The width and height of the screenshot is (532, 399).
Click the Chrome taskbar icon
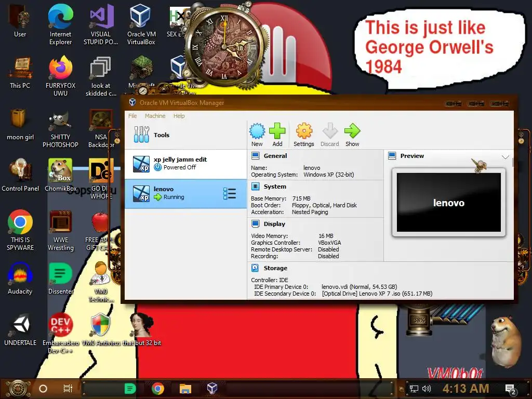tap(158, 389)
